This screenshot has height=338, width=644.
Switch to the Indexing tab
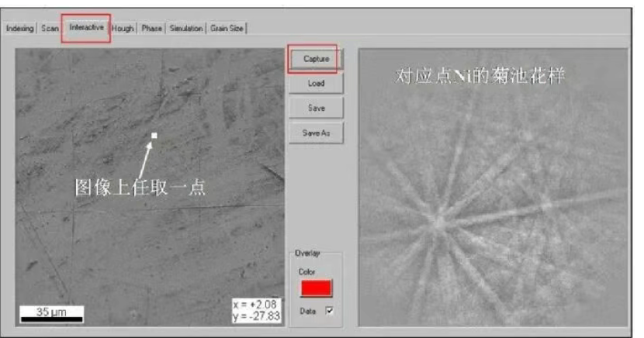tap(20, 29)
